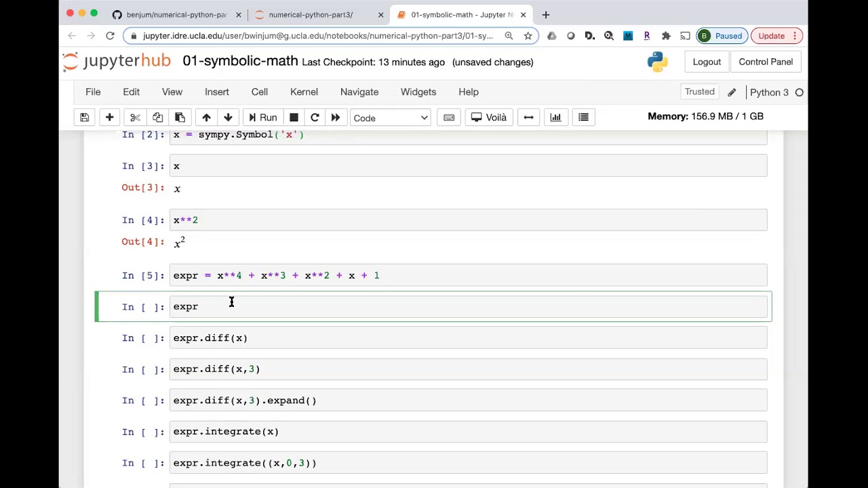The image size is (868, 488).
Task: Cut selected cells with the scissors icon
Action: pos(135,117)
